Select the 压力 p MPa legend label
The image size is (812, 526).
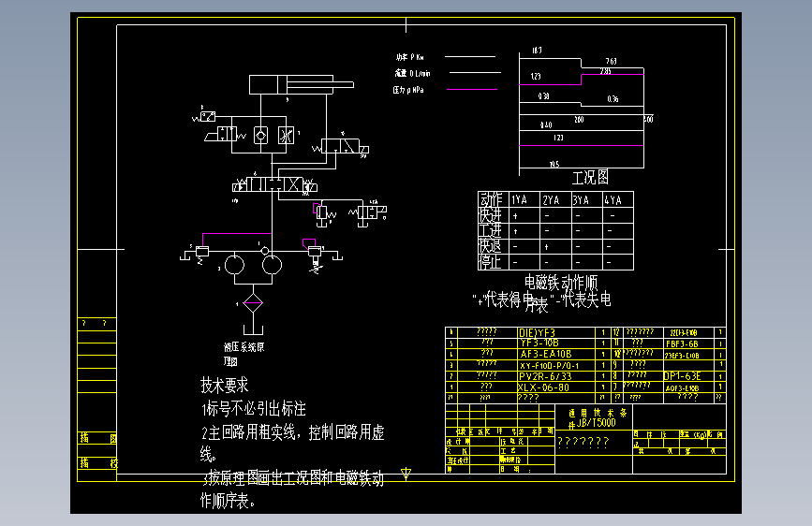click(408, 90)
